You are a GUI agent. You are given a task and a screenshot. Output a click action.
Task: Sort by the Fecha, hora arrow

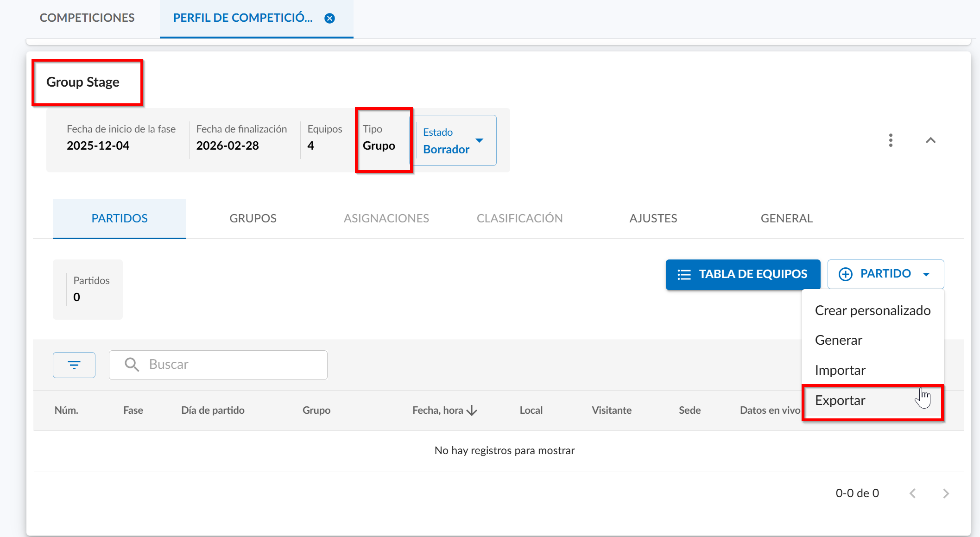point(472,411)
